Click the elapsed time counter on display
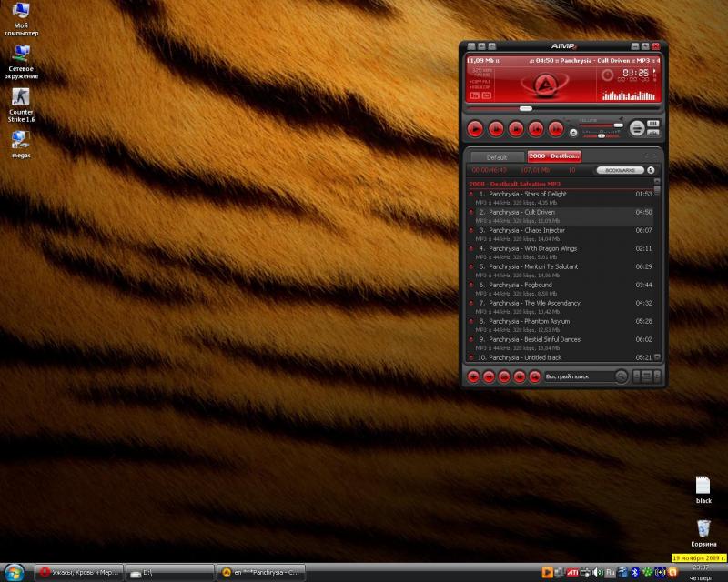The width and height of the screenshot is (728, 582). point(635,73)
